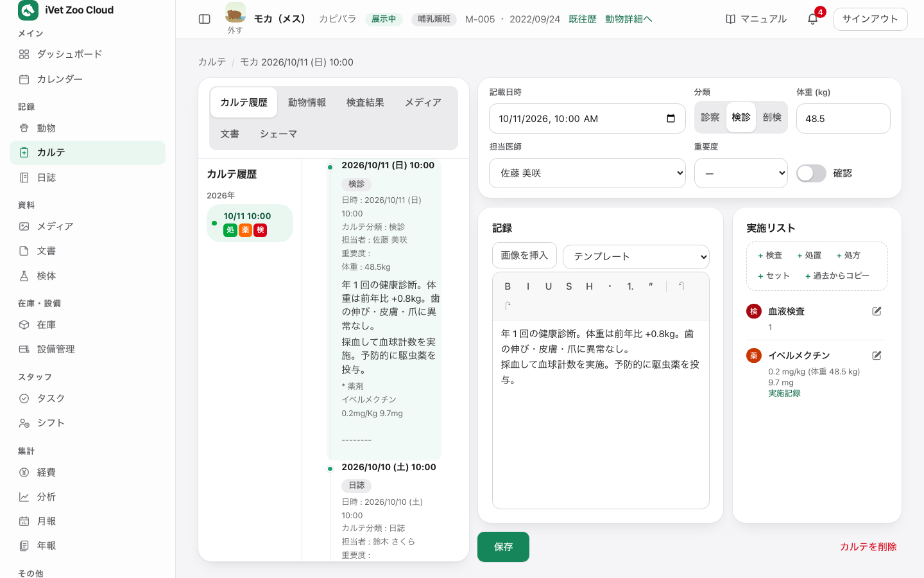Edit the イベルメクチン entry

click(x=877, y=356)
